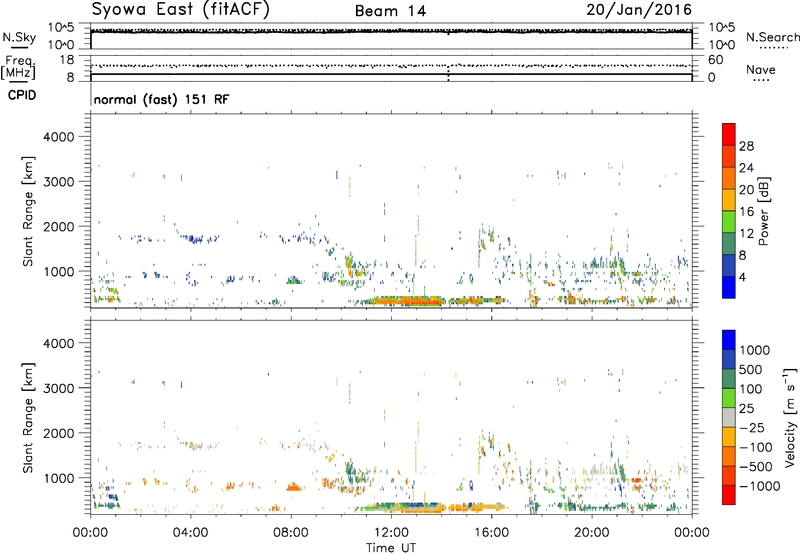This screenshot has height=554, width=800.
Task: Click the 'CPID' label
Action: click(22, 95)
